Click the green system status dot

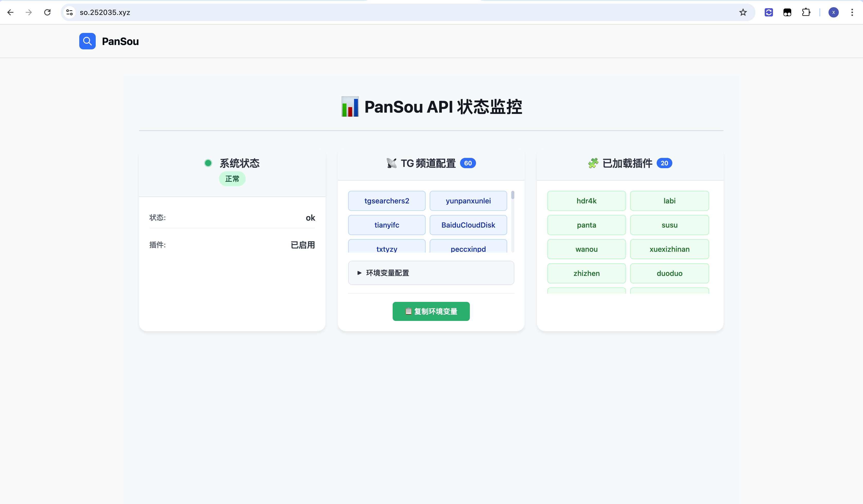click(x=208, y=163)
